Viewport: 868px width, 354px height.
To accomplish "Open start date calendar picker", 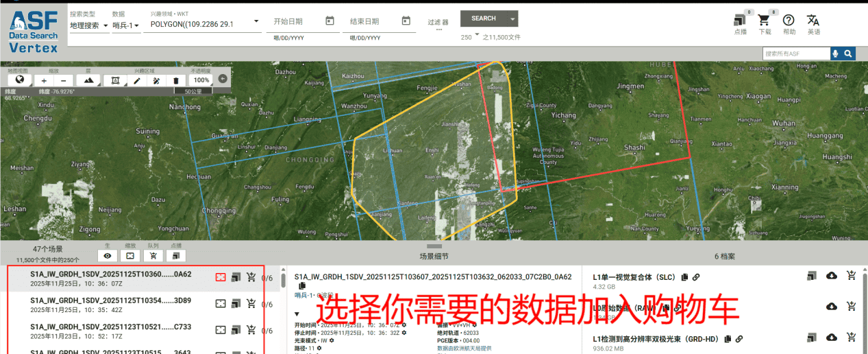I will pyautogui.click(x=330, y=21).
